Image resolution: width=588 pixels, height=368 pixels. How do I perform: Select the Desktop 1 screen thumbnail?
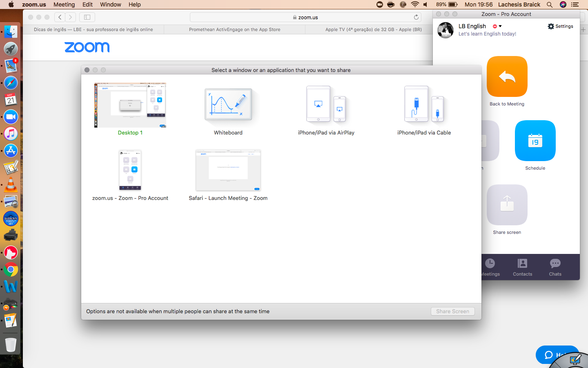click(130, 105)
